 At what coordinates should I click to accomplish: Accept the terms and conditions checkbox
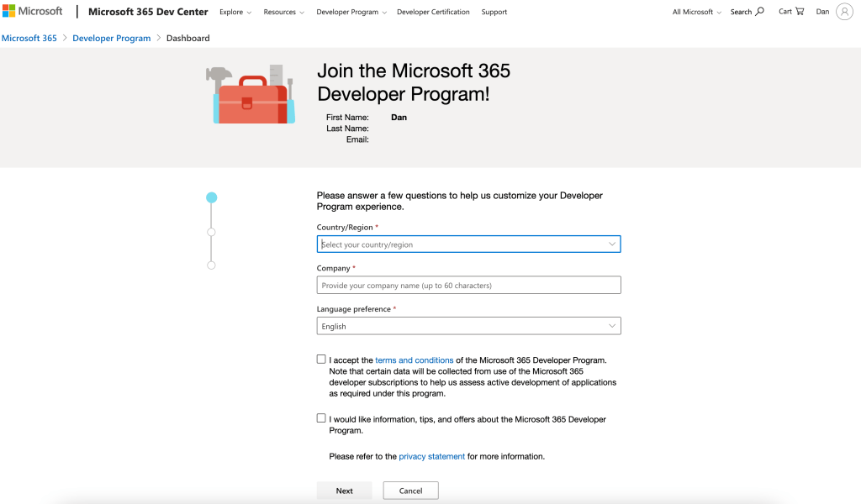click(x=321, y=360)
